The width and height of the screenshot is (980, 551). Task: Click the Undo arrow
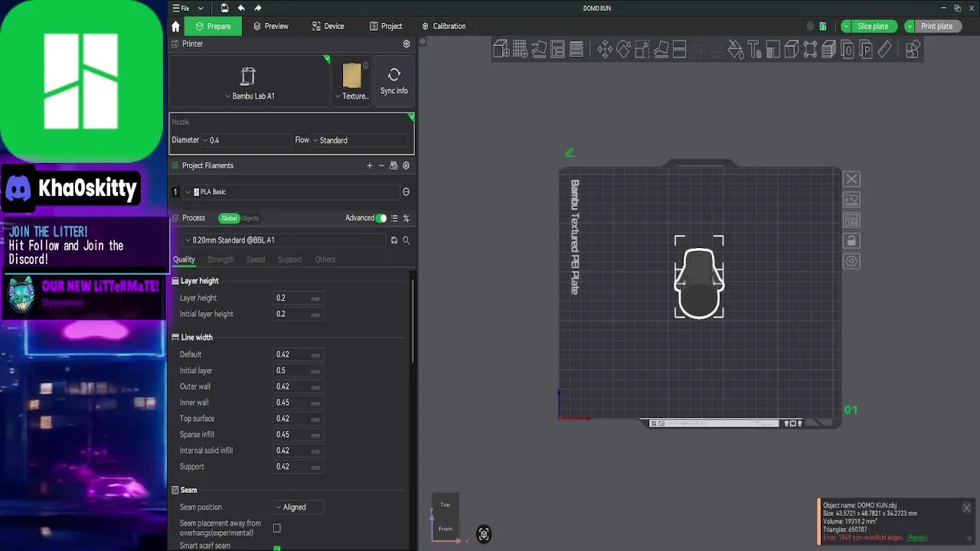(x=241, y=8)
